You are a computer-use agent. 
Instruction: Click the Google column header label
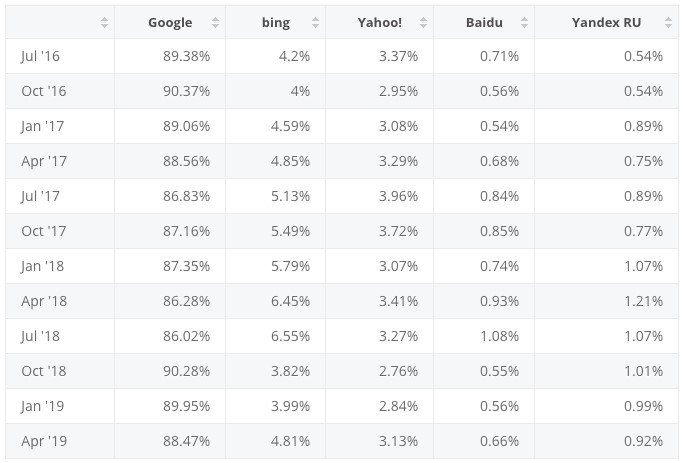tap(170, 22)
